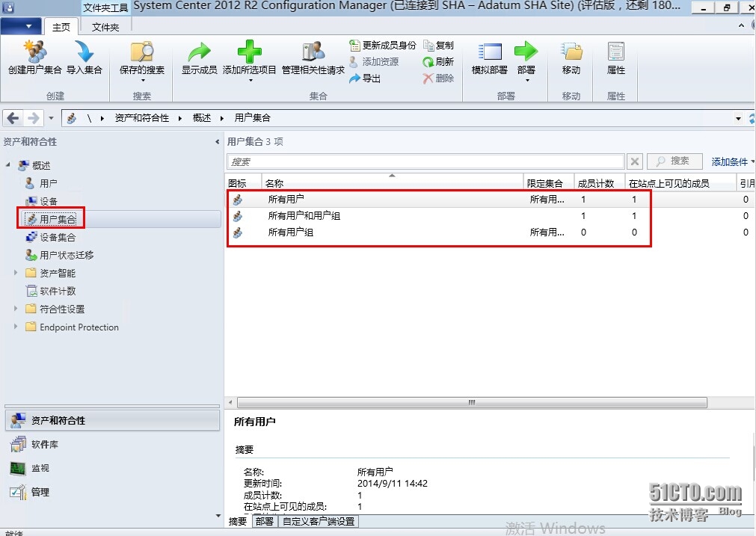Switch to 摘要 (Summary) bottom tab
This screenshot has height=536, width=756.
click(238, 521)
